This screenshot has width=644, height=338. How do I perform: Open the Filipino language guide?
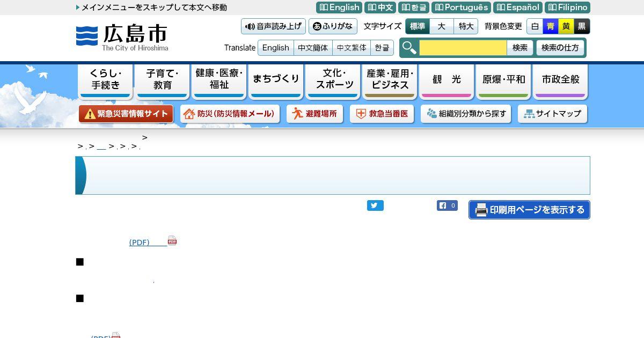pyautogui.click(x=567, y=8)
